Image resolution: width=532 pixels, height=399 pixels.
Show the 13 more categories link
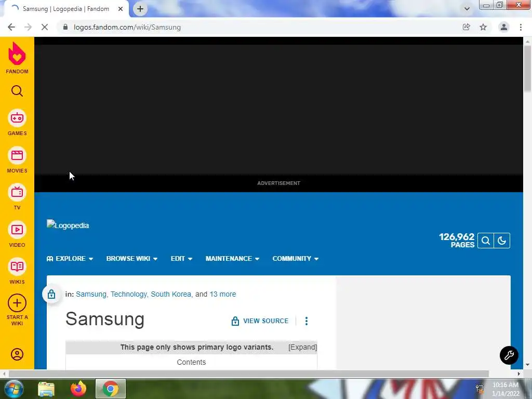pos(222,294)
